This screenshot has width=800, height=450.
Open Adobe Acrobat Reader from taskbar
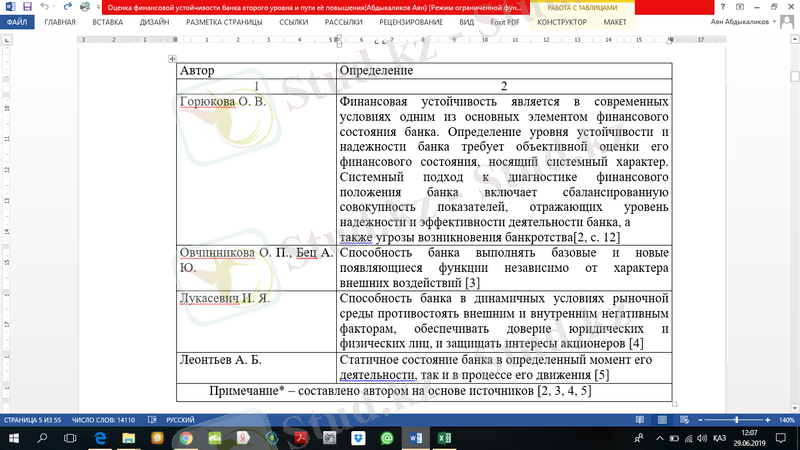tap(297, 439)
